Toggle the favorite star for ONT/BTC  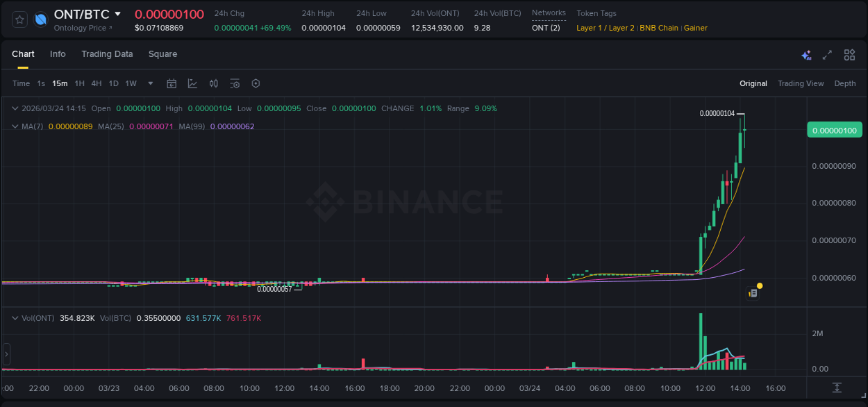[x=19, y=19]
